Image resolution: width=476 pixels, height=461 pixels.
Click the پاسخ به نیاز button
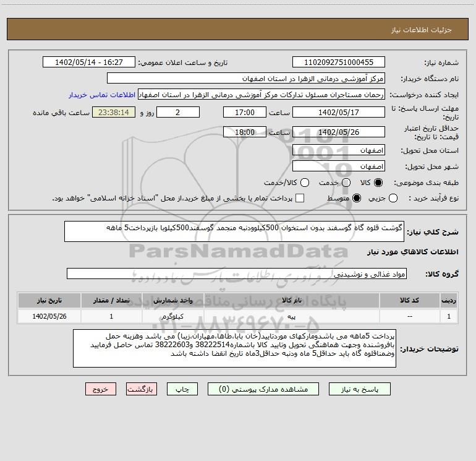[359, 389]
